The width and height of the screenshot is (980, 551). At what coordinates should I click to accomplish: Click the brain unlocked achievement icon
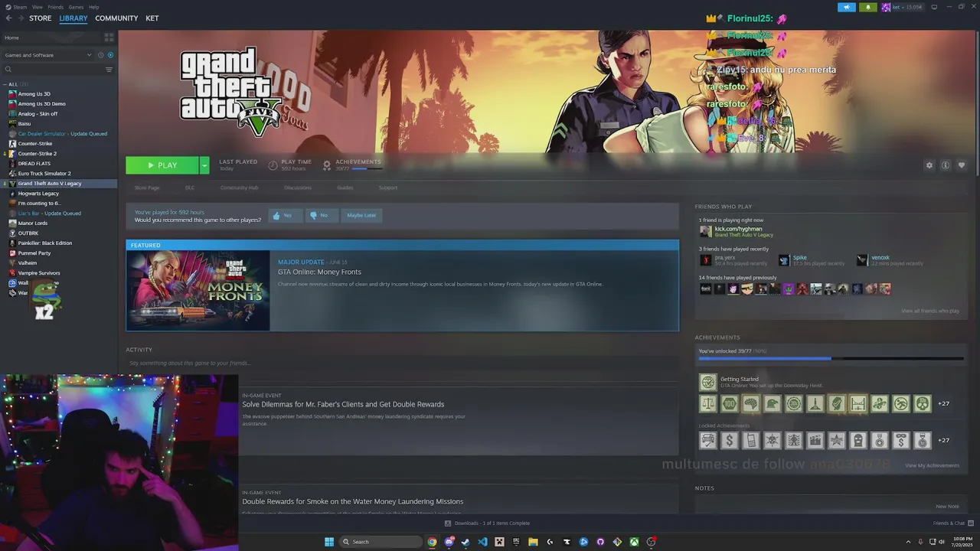point(751,403)
